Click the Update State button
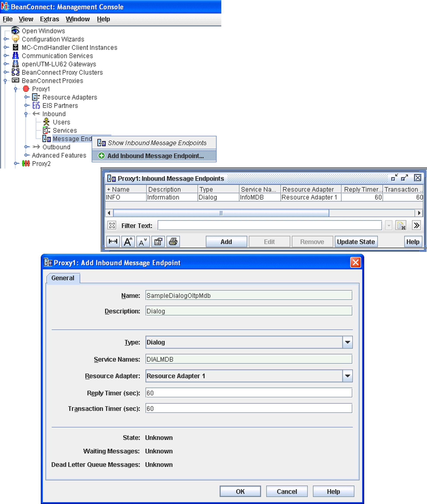Screen dimensions: 427x504 [x=356, y=242]
